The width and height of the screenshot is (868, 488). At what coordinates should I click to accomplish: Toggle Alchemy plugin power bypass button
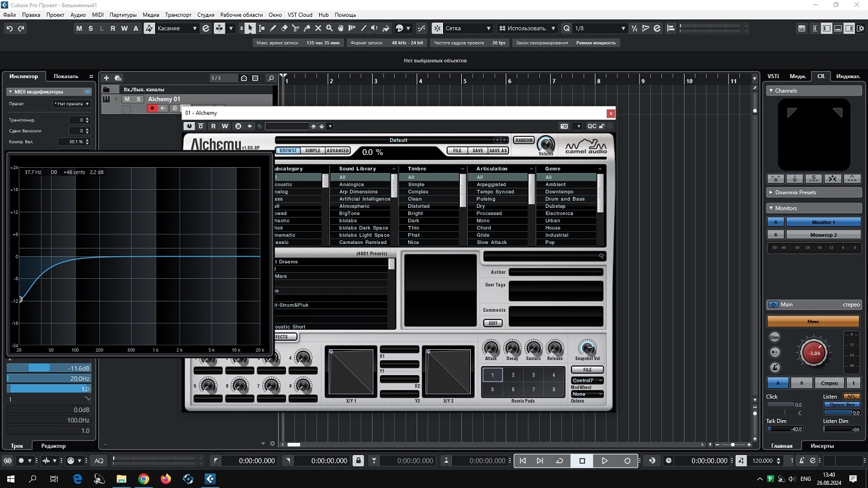(189, 127)
